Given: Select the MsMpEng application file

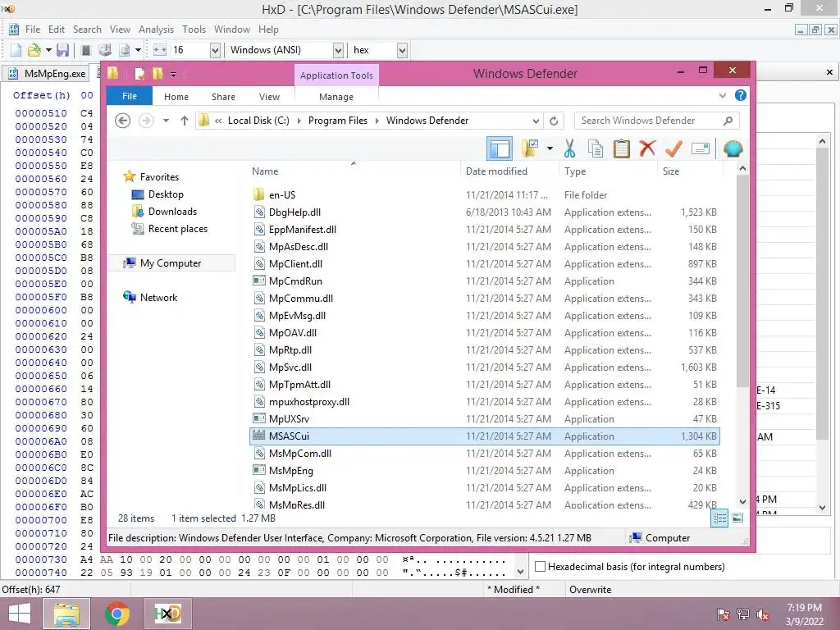Looking at the screenshot, I should click(486, 470).
